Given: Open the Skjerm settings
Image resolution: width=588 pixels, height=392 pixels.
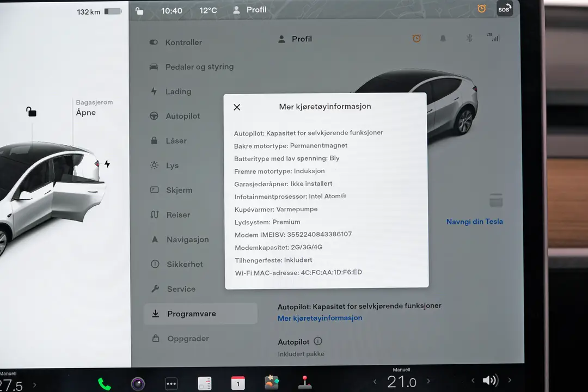Looking at the screenshot, I should tap(171, 190).
